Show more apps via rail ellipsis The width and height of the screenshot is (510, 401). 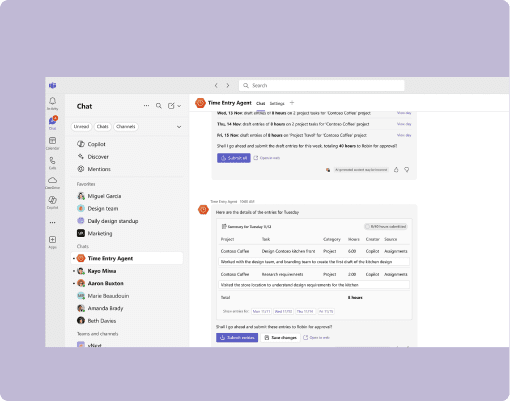[52, 222]
